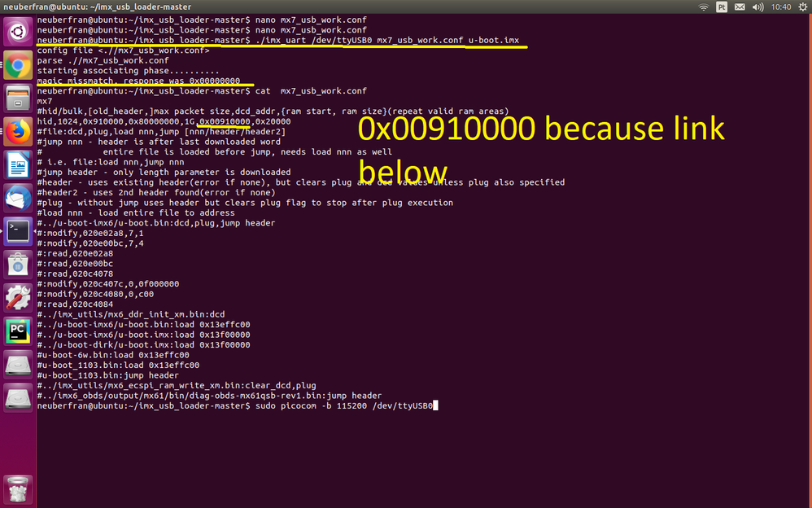Viewport: 812px width, 508px height.
Task: Open the 10:40 clock calendar menu
Action: click(x=780, y=7)
